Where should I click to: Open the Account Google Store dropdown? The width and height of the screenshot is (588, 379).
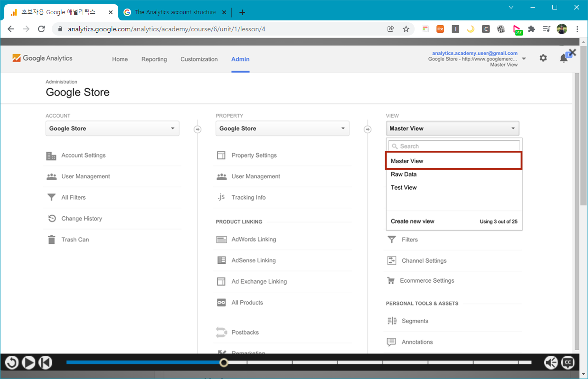click(113, 129)
